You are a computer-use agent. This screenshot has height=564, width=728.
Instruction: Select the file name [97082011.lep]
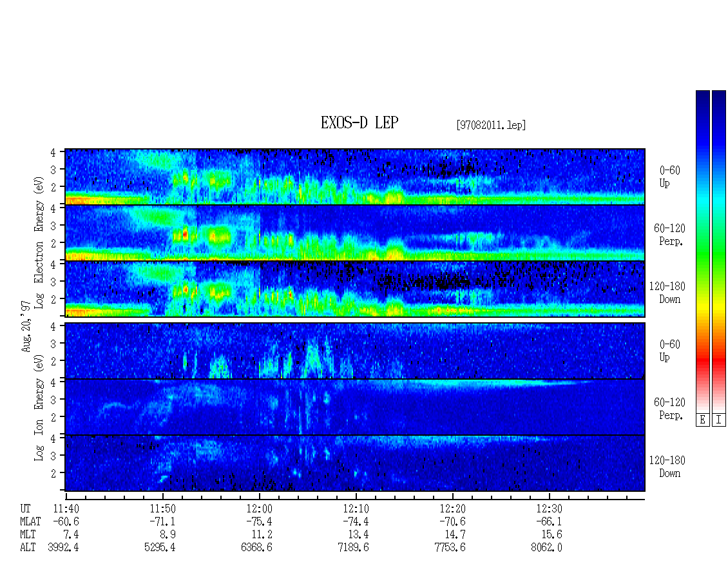[491, 125]
